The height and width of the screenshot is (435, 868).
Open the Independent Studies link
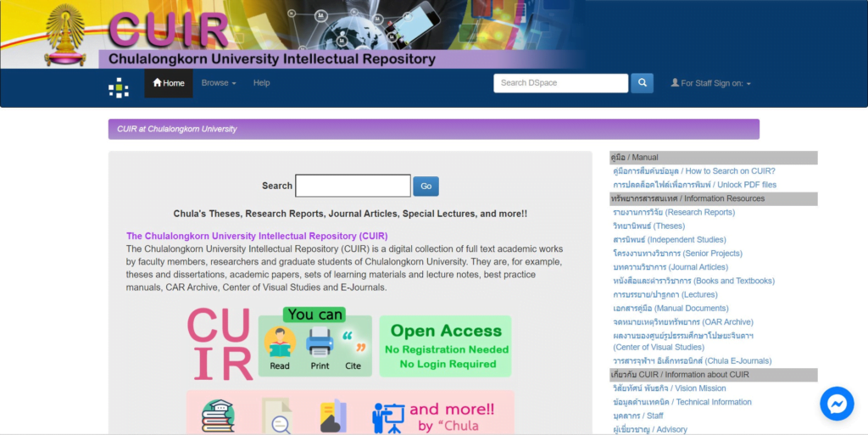pos(670,240)
